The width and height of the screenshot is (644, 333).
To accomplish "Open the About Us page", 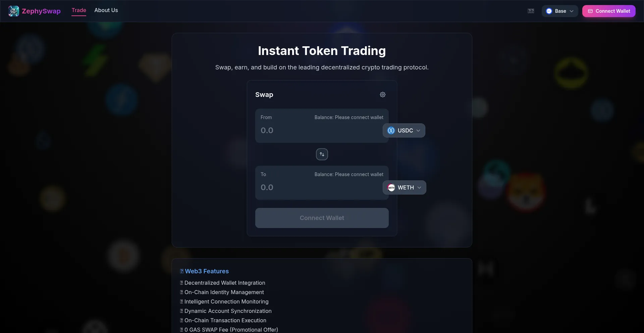I will pyautogui.click(x=106, y=10).
